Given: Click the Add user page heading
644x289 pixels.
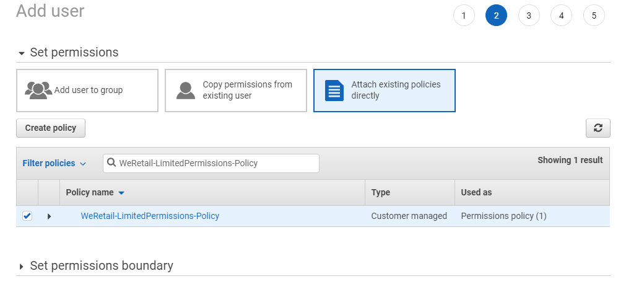Looking at the screenshot, I should 50,11.
